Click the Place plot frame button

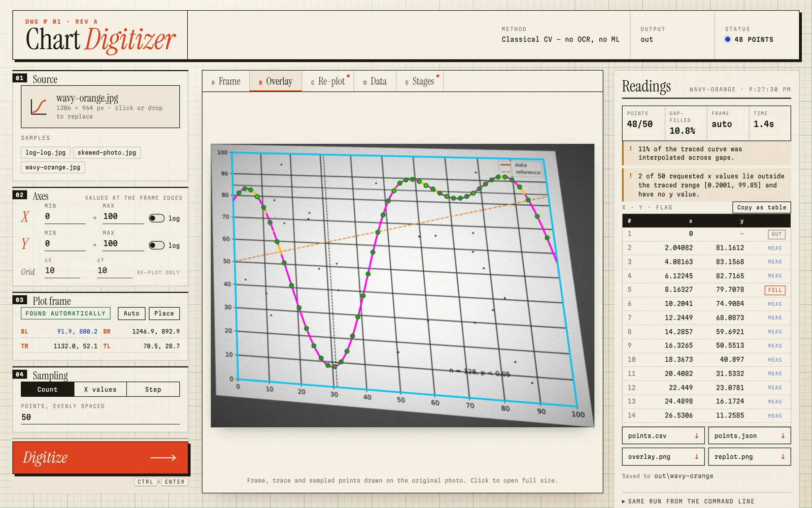click(x=164, y=313)
